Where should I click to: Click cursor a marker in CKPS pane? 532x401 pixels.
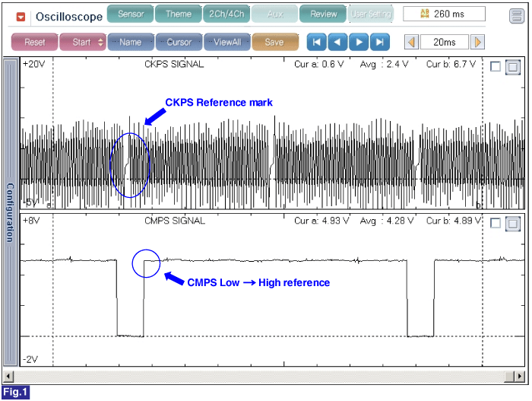pyautogui.click(x=49, y=205)
